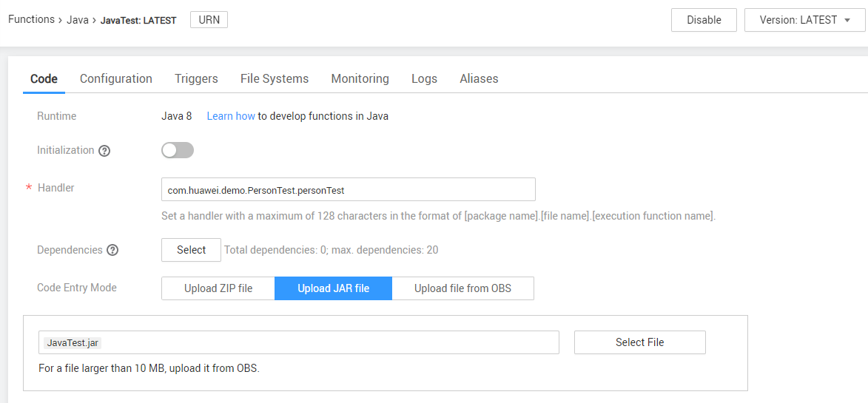Image resolution: width=868 pixels, height=403 pixels.
Task: Click the Initialization help question-mark icon
Action: pyautogui.click(x=104, y=151)
